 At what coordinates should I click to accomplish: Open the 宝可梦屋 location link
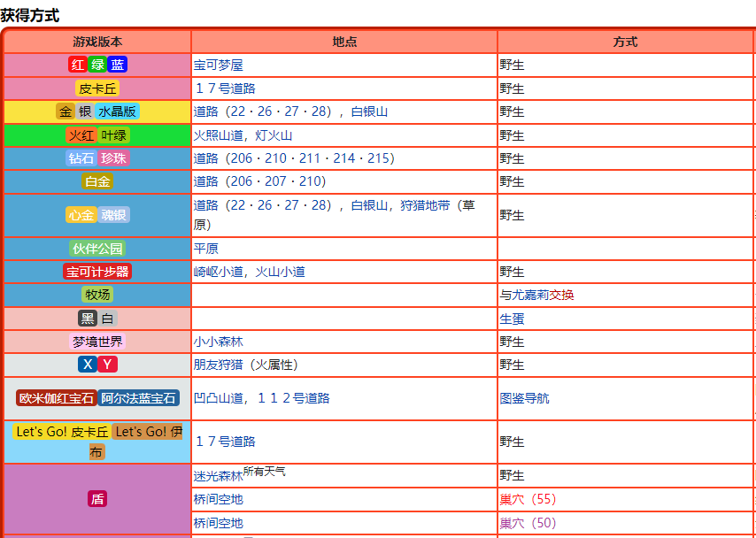pyautogui.click(x=219, y=65)
